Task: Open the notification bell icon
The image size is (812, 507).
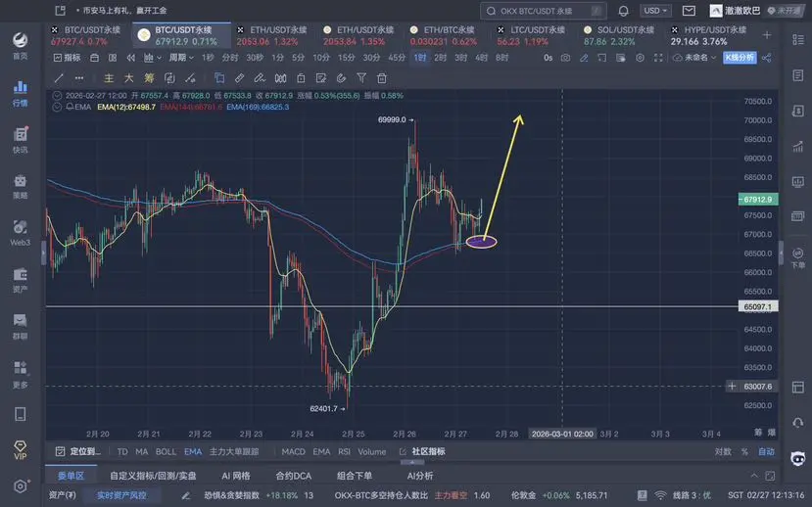Action: click(624, 11)
